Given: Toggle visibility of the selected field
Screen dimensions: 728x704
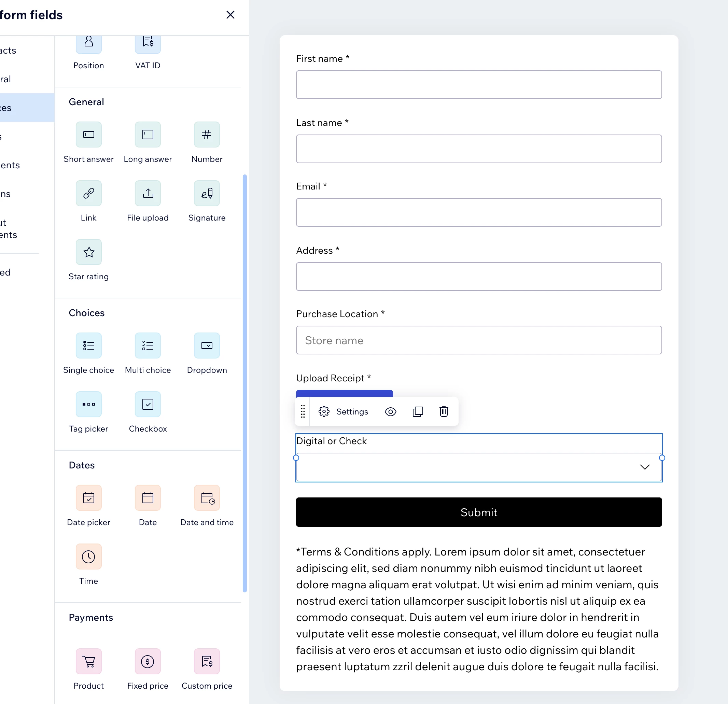Looking at the screenshot, I should tap(390, 411).
